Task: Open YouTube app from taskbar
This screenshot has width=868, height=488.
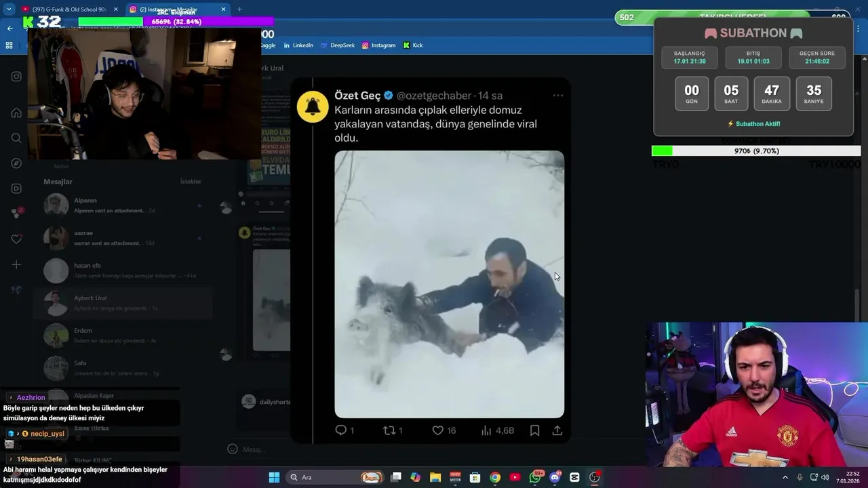Action: point(515,477)
